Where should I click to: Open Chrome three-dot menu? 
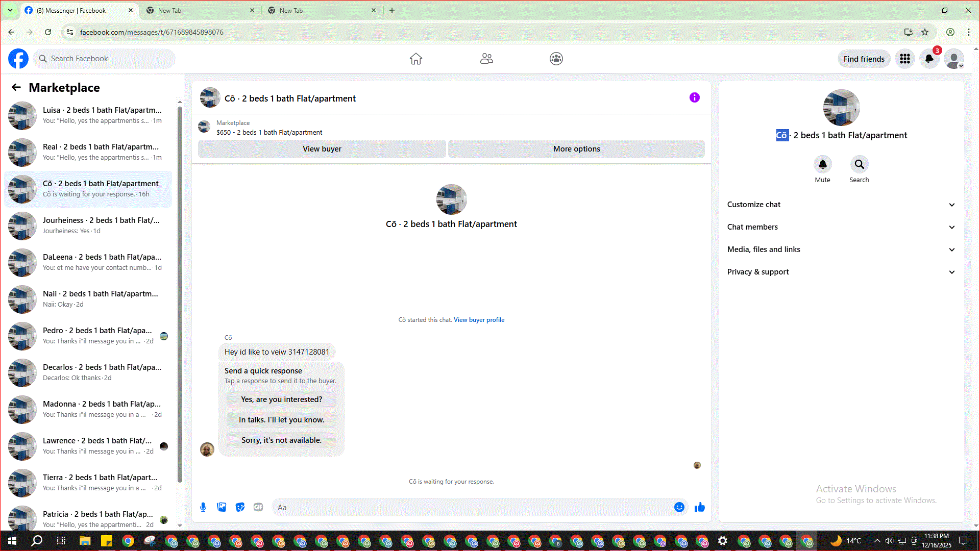click(969, 32)
